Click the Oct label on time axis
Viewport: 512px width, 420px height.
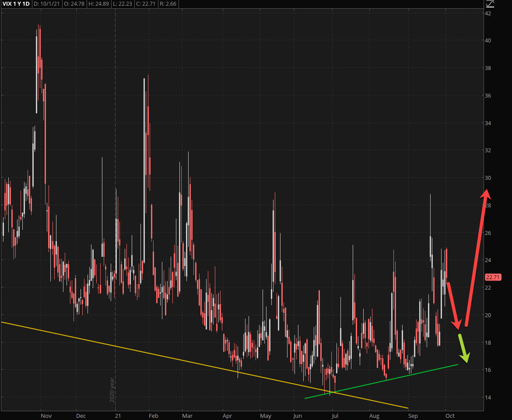[x=450, y=416]
